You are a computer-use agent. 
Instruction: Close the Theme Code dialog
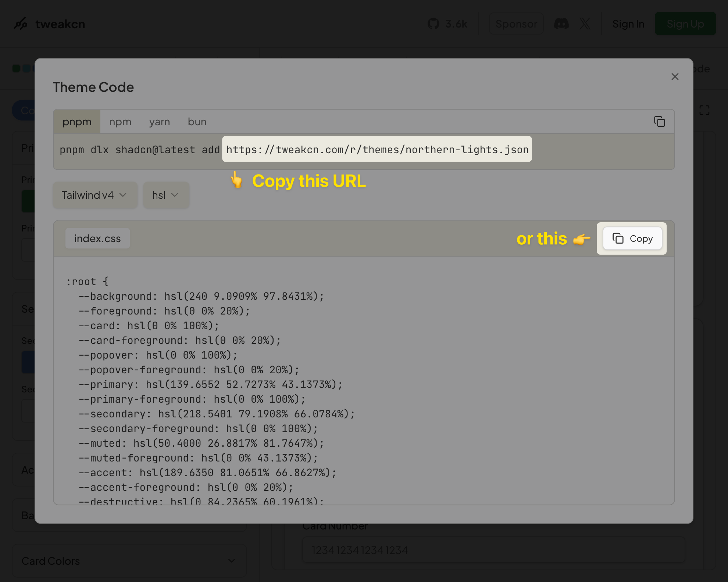pos(675,77)
